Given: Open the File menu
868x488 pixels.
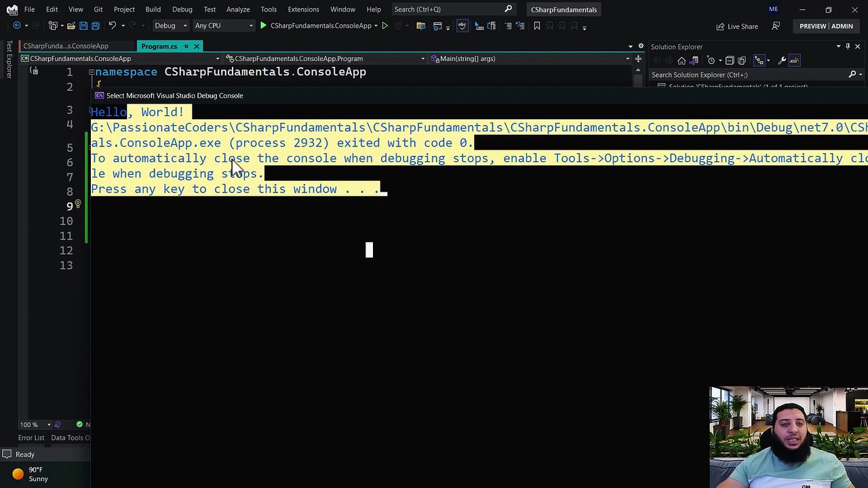Looking at the screenshot, I should (29, 9).
